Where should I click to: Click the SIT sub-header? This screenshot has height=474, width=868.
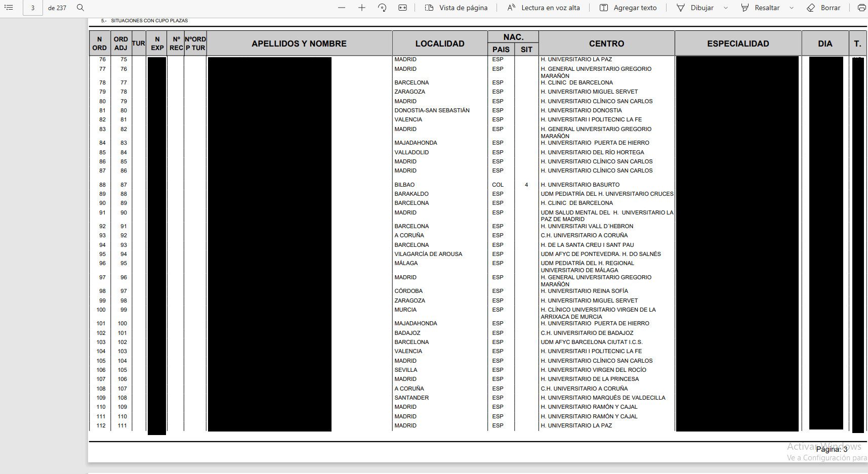[526, 50]
